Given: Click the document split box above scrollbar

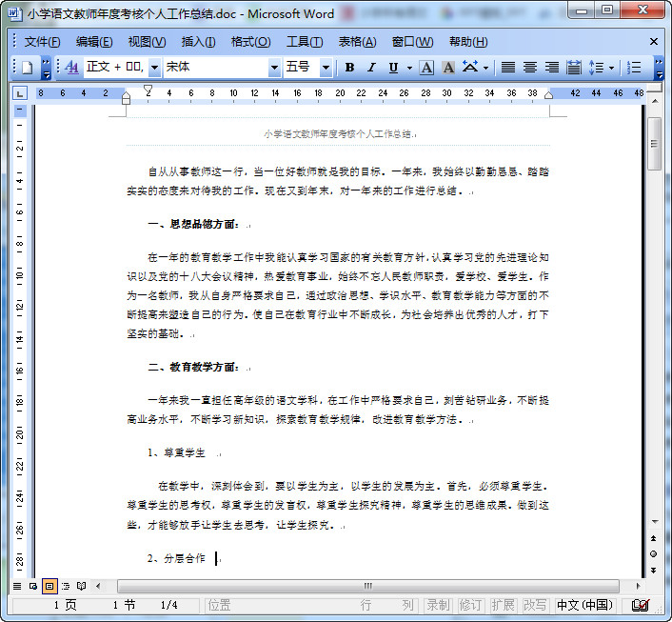Looking at the screenshot, I should (655, 88).
